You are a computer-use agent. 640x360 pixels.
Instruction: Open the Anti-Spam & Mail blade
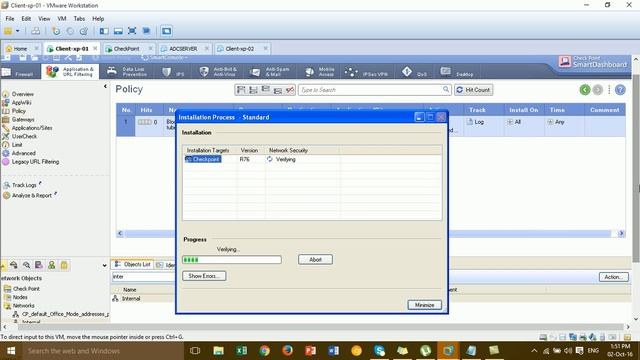pyautogui.click(x=270, y=72)
